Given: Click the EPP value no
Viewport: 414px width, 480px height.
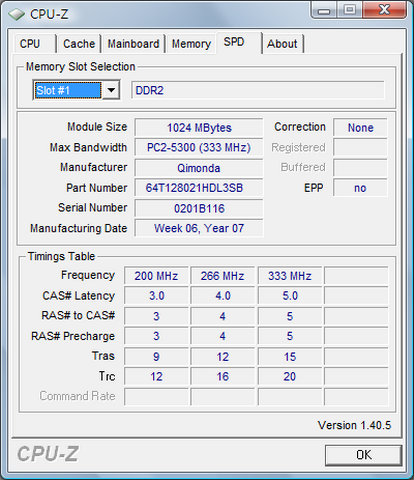Looking at the screenshot, I should [360, 188].
